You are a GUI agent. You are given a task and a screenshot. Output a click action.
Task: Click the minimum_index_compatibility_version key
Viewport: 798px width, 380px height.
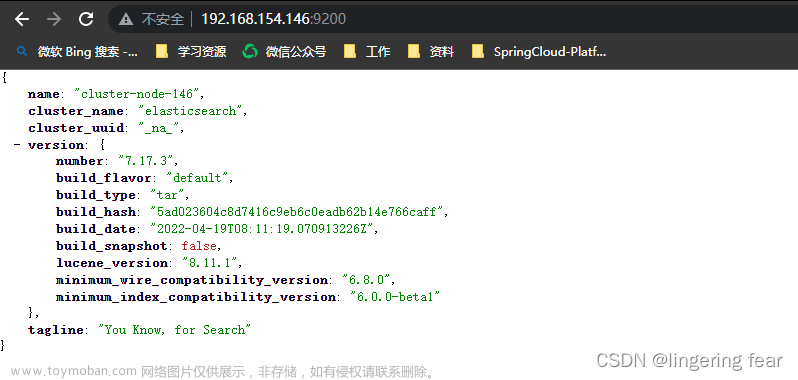coord(195,297)
